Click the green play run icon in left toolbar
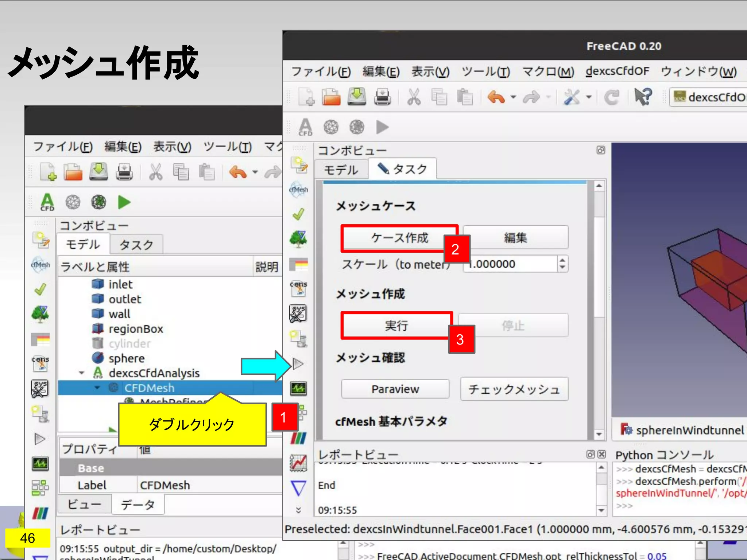 (124, 202)
